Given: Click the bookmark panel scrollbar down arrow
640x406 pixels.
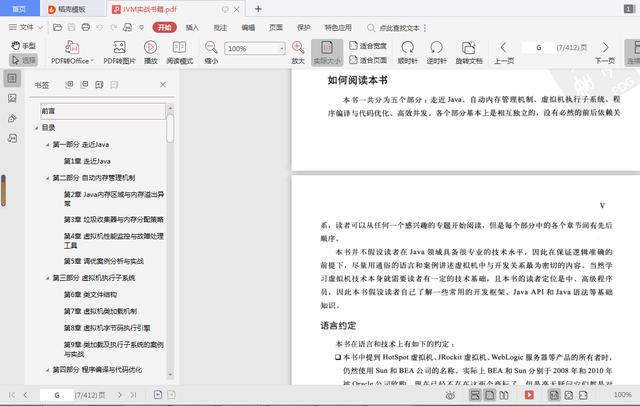Looking at the screenshot, I should tap(170, 375).
